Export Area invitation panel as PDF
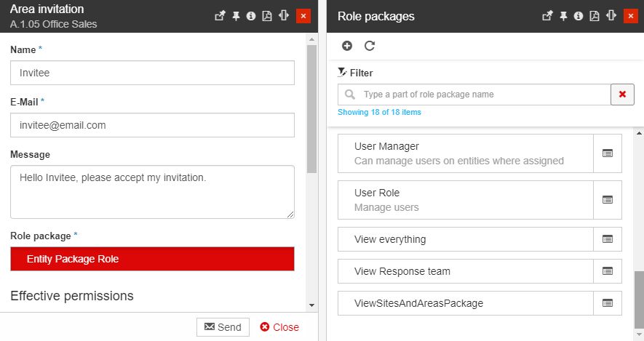The width and height of the screenshot is (644, 341). click(267, 16)
